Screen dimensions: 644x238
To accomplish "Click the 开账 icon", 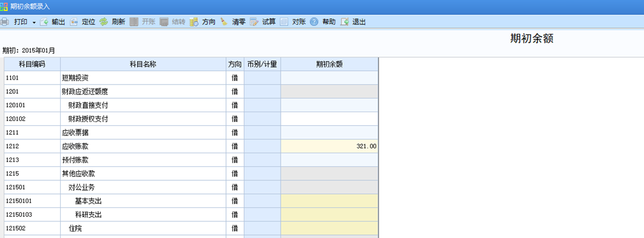I will point(134,22).
